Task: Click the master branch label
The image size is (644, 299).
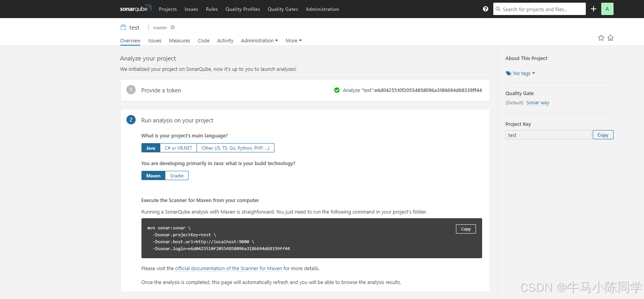Action: [x=160, y=28]
